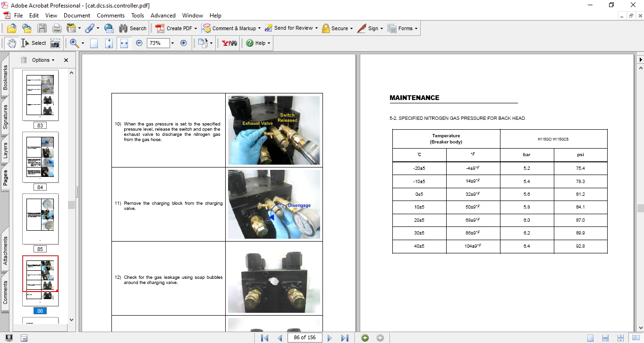Screen dimensions: 644x343
Task: Select the Snapshot camera tool
Action: click(x=55, y=43)
